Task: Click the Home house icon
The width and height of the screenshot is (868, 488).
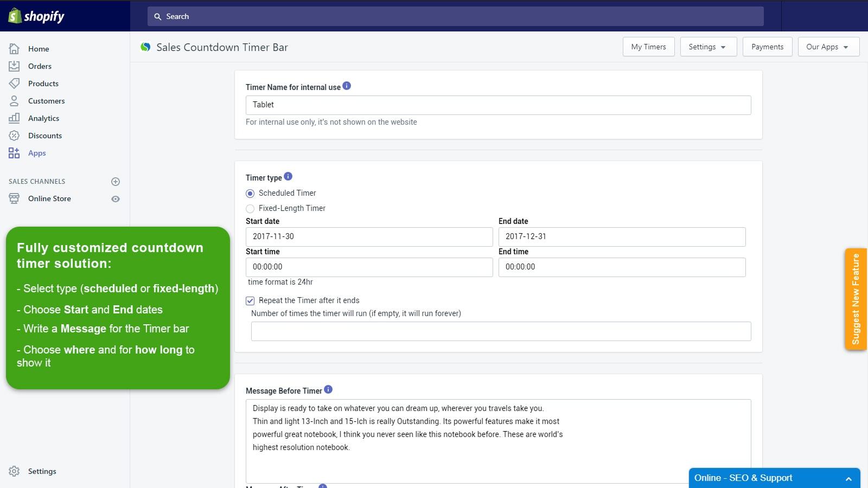Action: click(14, 49)
